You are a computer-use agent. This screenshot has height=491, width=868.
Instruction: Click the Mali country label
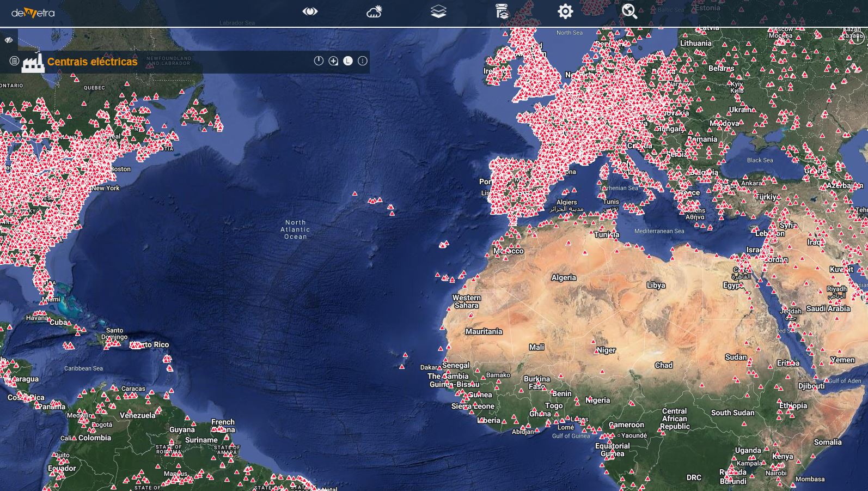pyautogui.click(x=536, y=347)
